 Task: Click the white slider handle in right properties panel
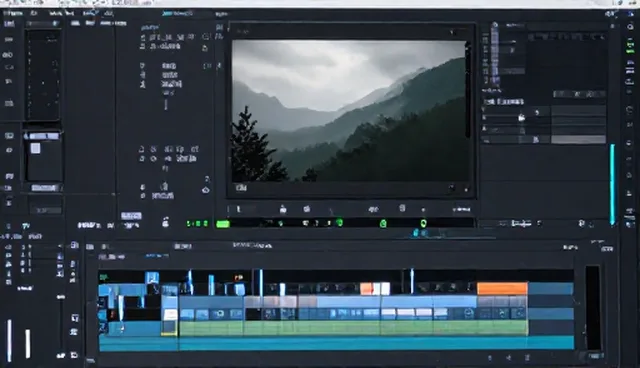[522, 118]
